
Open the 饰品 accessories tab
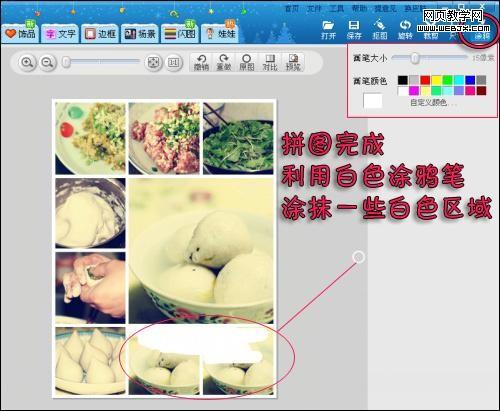[21, 34]
